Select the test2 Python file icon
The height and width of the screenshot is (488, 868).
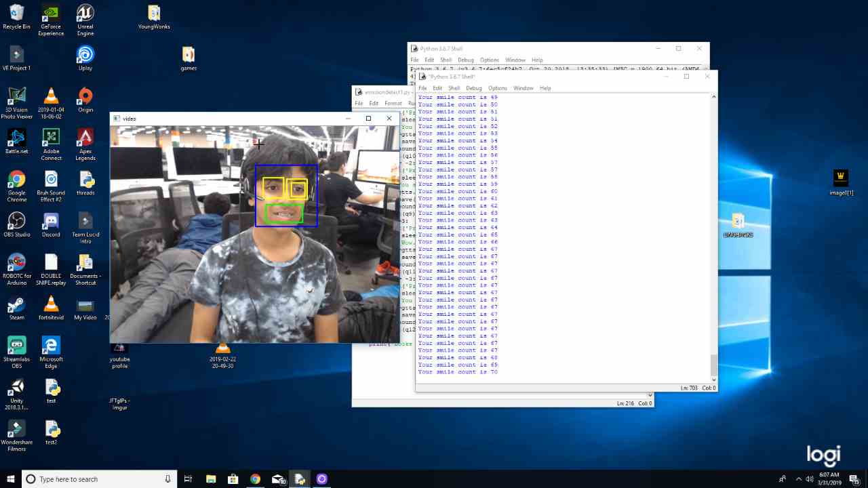click(51, 432)
